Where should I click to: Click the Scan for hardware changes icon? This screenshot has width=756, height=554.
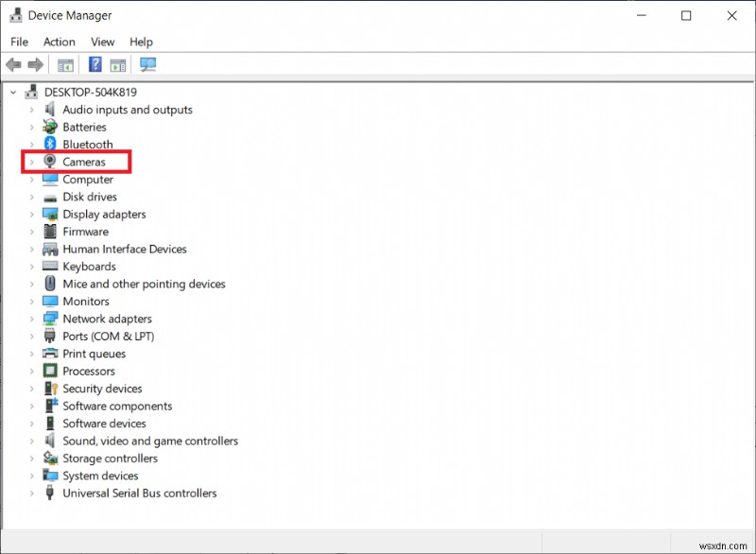click(x=146, y=64)
